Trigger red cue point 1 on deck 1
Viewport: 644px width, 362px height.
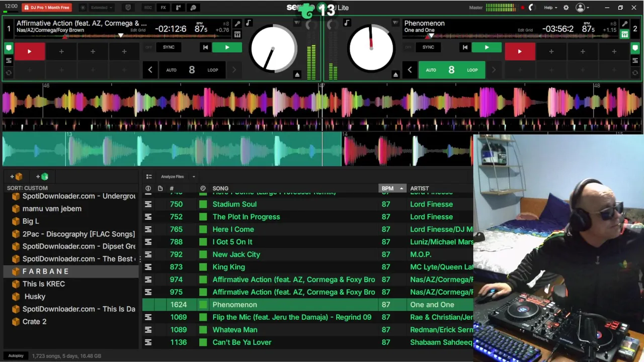point(29,51)
